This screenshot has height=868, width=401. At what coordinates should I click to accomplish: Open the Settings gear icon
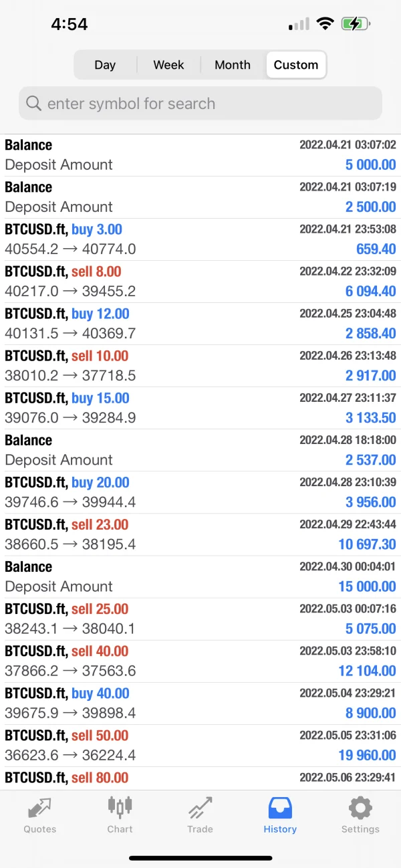coord(360,808)
